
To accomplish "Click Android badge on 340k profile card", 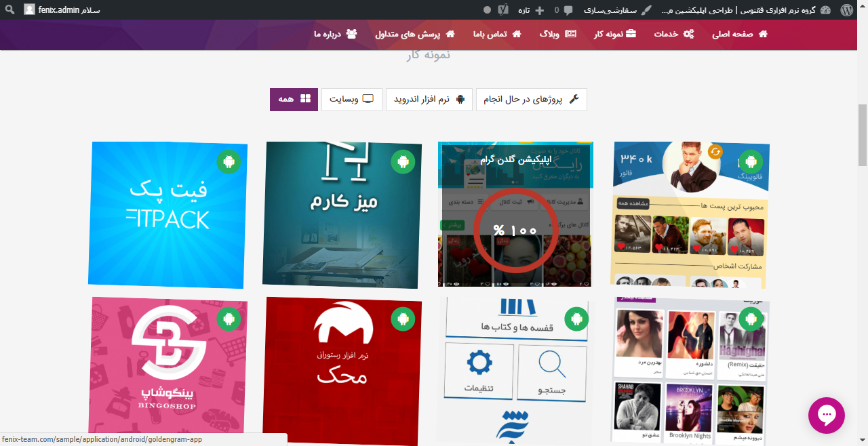I will 751,162.
